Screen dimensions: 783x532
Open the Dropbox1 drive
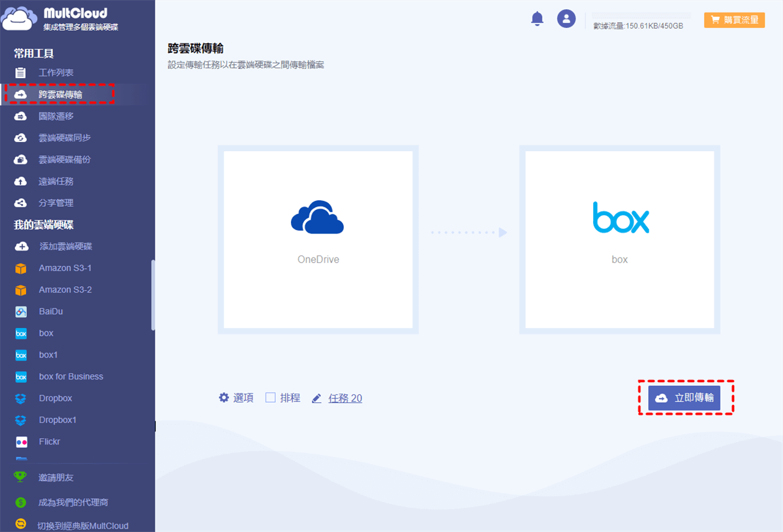57,420
